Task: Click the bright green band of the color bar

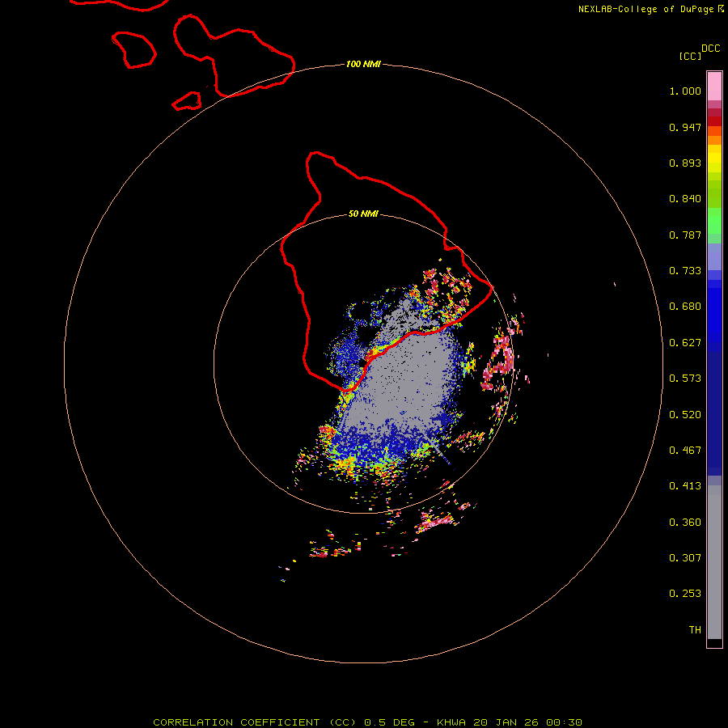Action: point(714,221)
